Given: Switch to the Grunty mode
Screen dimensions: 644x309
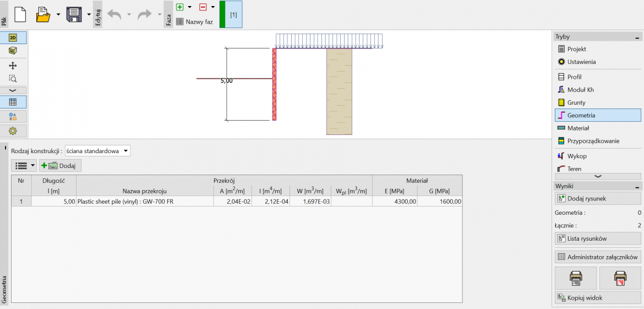Looking at the screenshot, I should [576, 102].
